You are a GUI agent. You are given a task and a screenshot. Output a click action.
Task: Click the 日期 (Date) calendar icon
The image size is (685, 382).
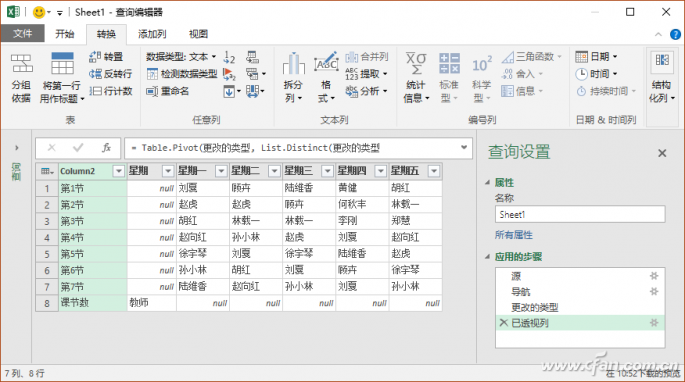[581, 57]
